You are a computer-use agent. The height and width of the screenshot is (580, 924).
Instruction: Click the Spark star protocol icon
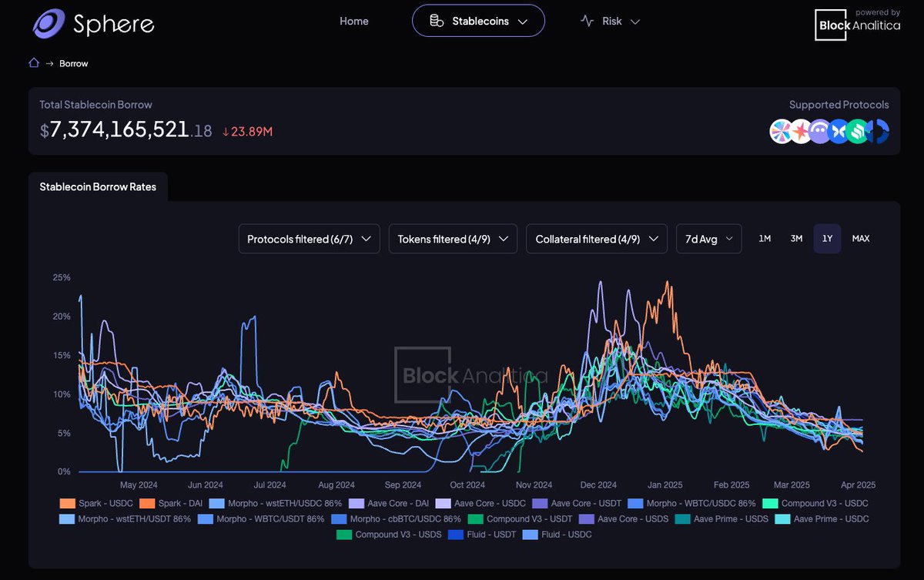(801, 131)
